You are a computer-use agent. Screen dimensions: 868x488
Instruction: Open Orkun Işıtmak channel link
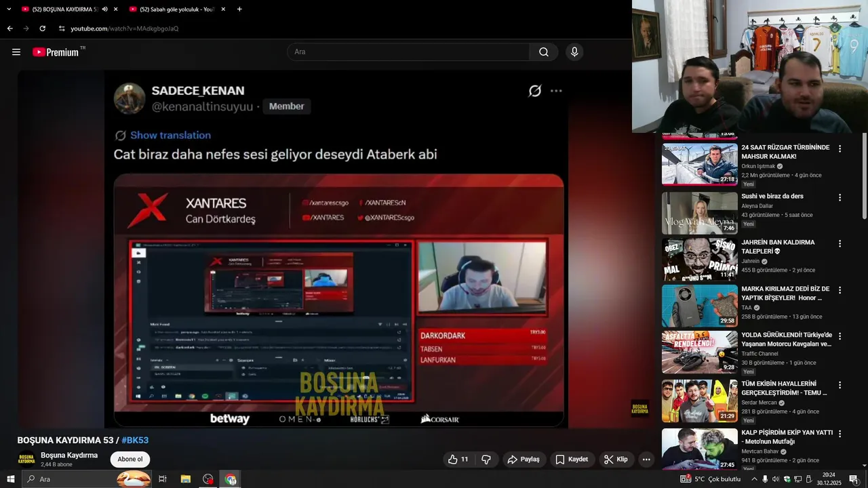(x=758, y=166)
